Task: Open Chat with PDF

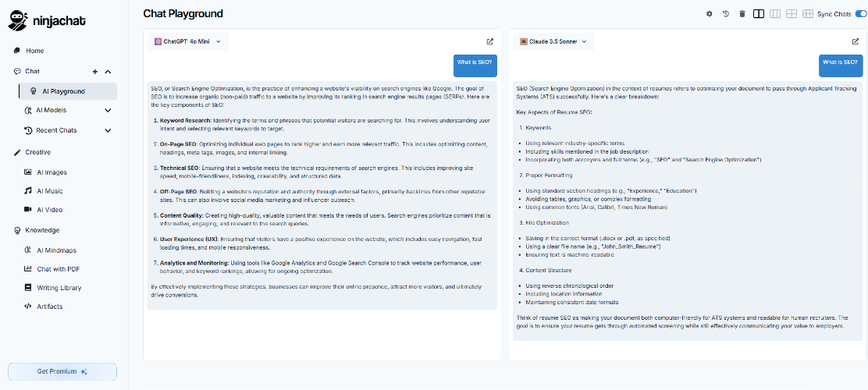Action: [59, 269]
